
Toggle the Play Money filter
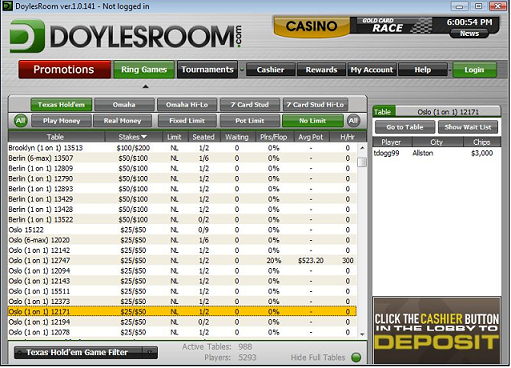61,121
